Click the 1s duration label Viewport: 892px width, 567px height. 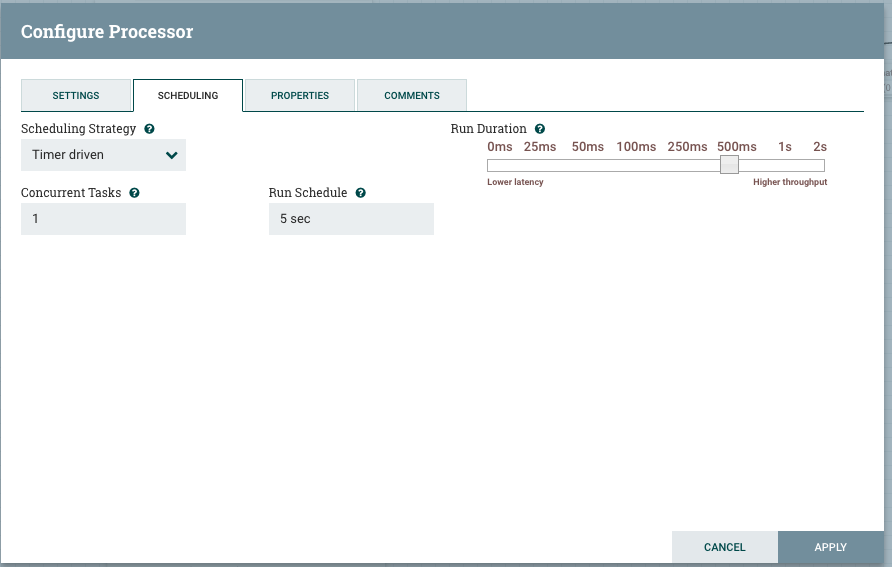pyautogui.click(x=785, y=147)
